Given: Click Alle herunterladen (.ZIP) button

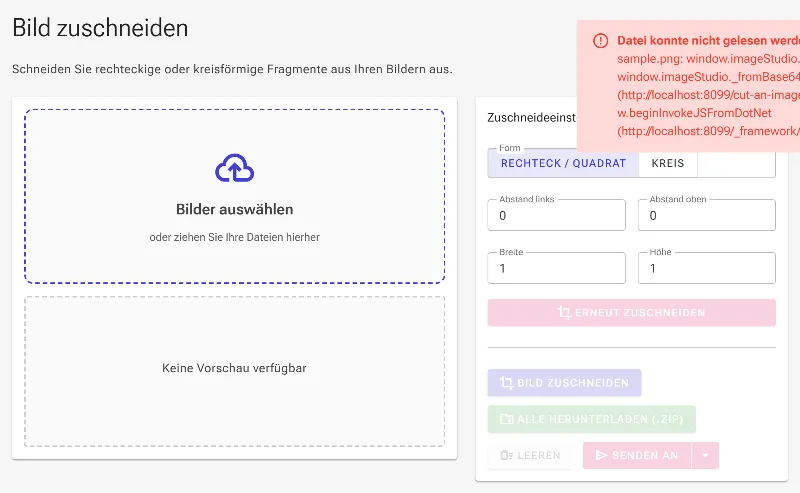Looking at the screenshot, I should coord(591,419).
